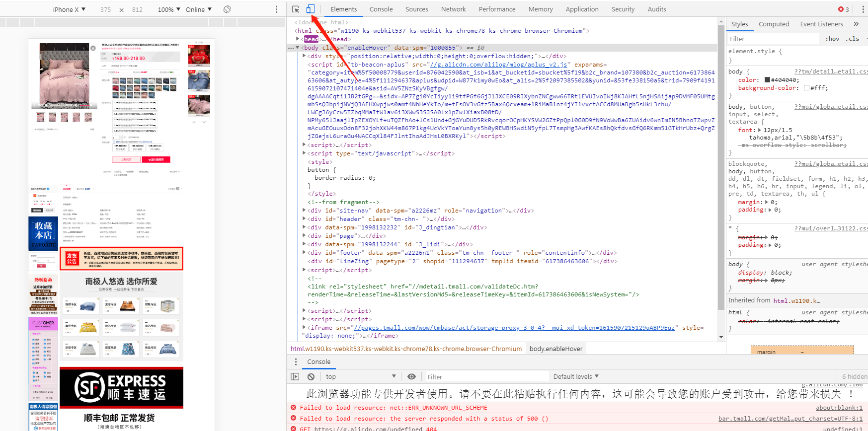Toggle the .cls class editor

(x=853, y=39)
